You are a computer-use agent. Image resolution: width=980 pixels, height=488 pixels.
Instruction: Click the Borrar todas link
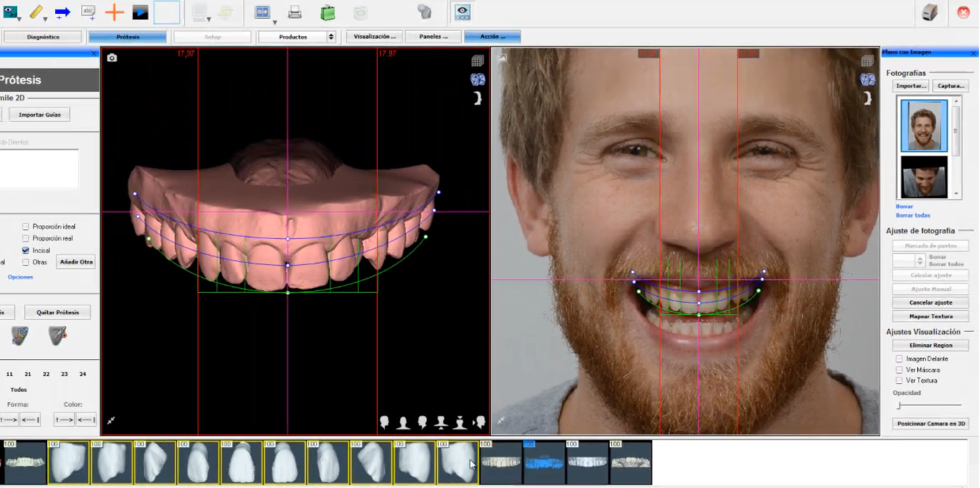click(x=913, y=215)
